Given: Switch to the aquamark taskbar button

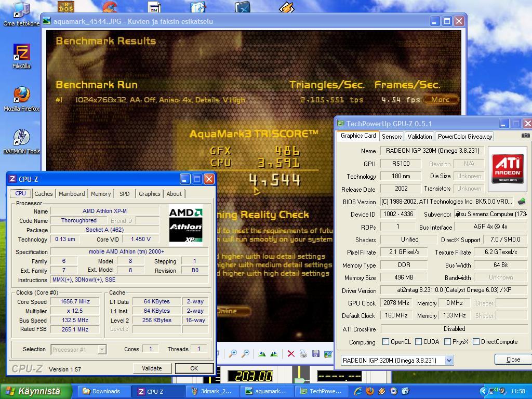Looking at the screenshot, I should [267, 391].
